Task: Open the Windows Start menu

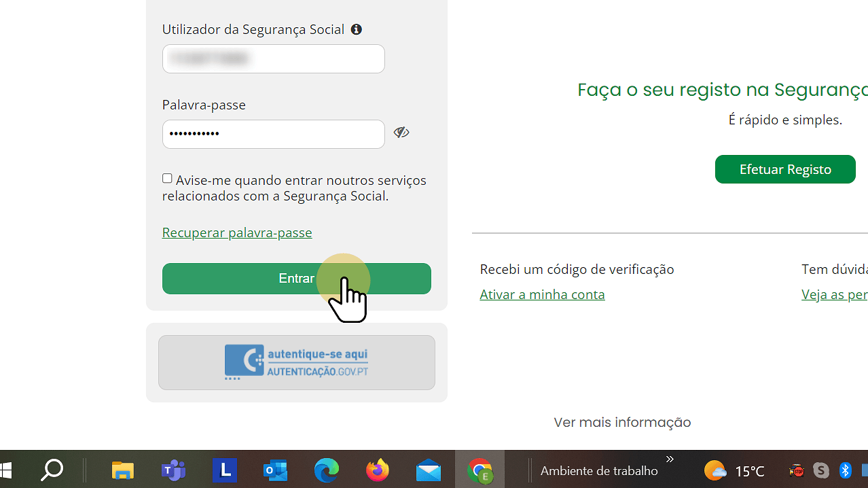Action: click(x=7, y=470)
